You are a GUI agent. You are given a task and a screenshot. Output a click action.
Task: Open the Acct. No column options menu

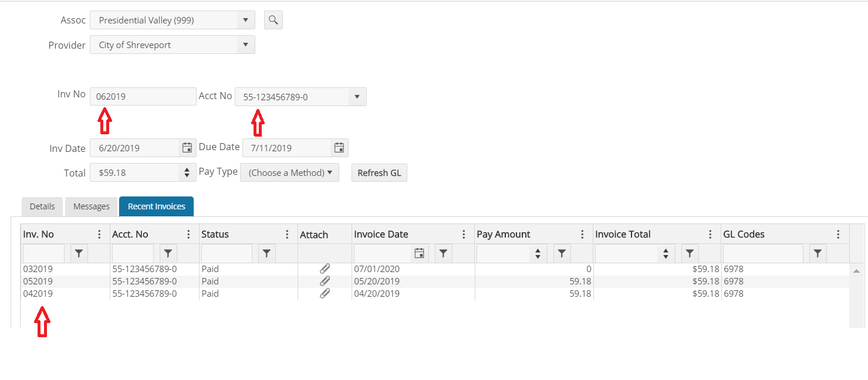click(x=188, y=234)
